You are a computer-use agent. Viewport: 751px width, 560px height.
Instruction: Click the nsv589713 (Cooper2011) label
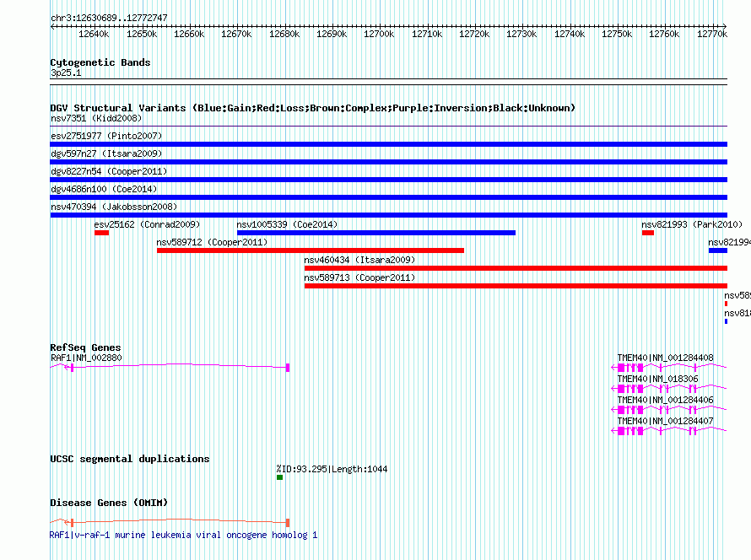[x=359, y=277]
